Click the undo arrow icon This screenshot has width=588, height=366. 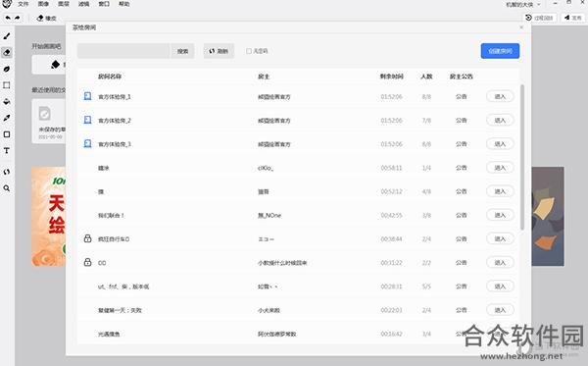[8, 18]
